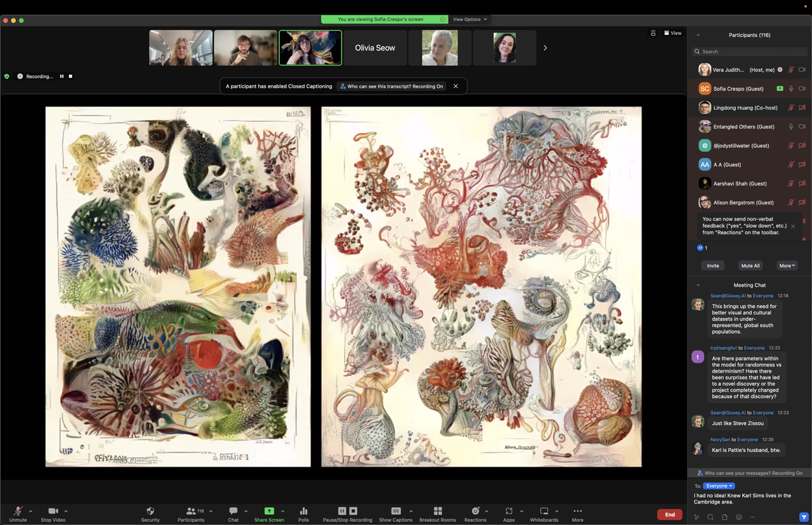Open the 'Everyone' chat recipient dropdown
This screenshot has width=812, height=525.
719,486
